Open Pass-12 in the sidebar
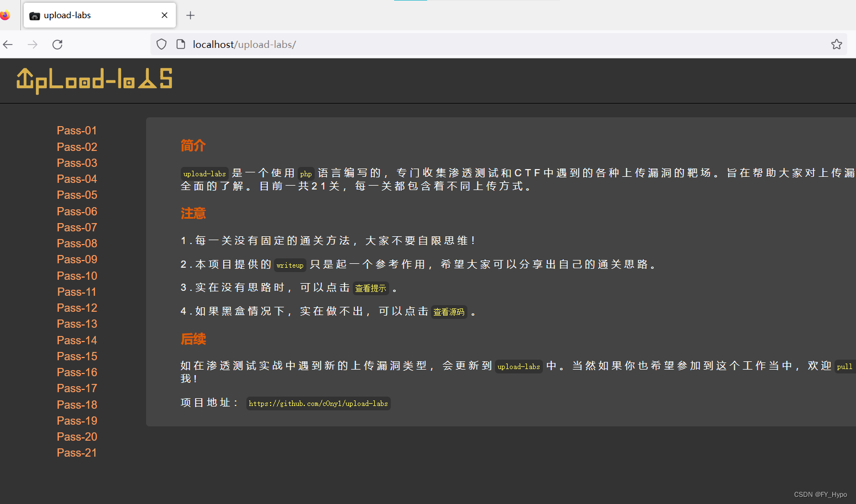Viewport: 856px width, 504px height. click(77, 308)
